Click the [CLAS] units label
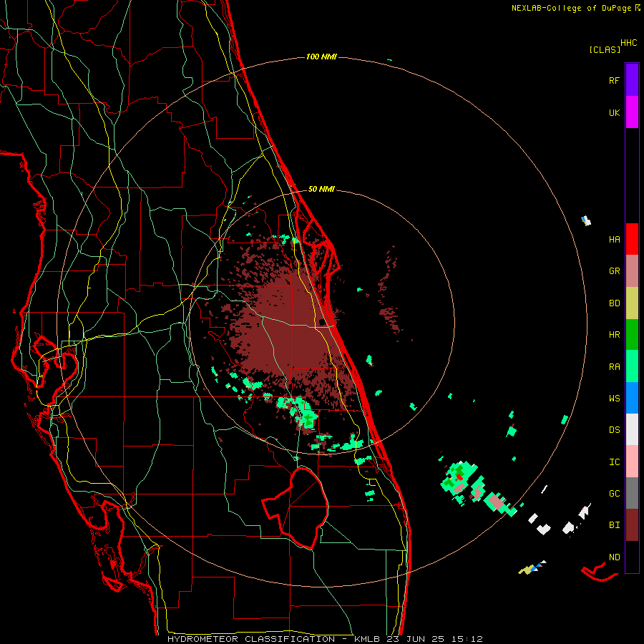This screenshot has width=644, height=644. tap(605, 49)
